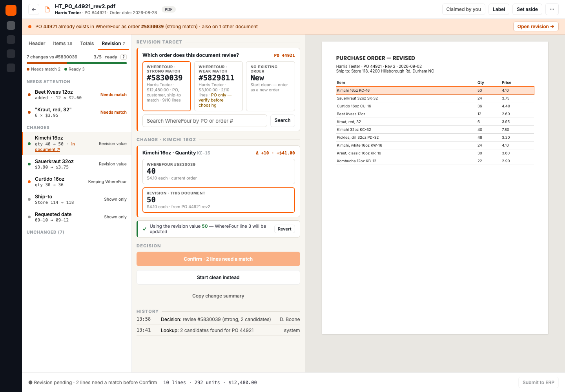
Task: Click the PDF document file icon
Action: [47, 9]
